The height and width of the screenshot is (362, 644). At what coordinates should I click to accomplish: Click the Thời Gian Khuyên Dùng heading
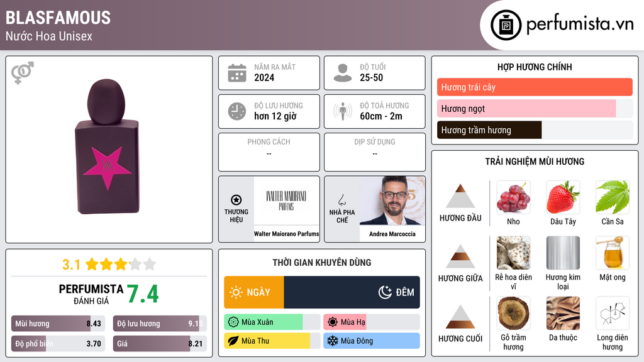(x=322, y=262)
